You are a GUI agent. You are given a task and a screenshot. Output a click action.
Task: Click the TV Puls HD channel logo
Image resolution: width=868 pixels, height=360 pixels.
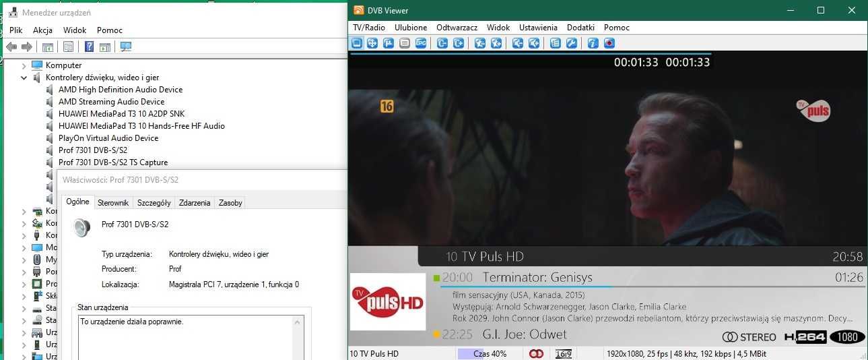tap(388, 301)
